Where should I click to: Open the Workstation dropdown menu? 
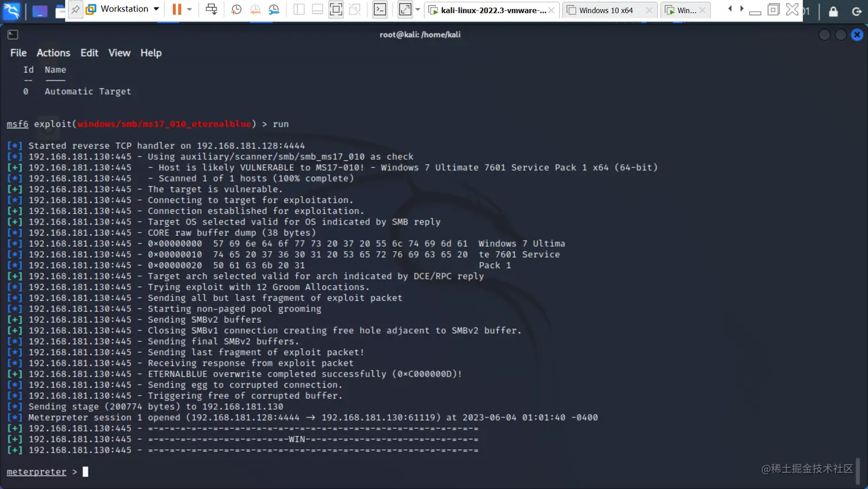122,9
